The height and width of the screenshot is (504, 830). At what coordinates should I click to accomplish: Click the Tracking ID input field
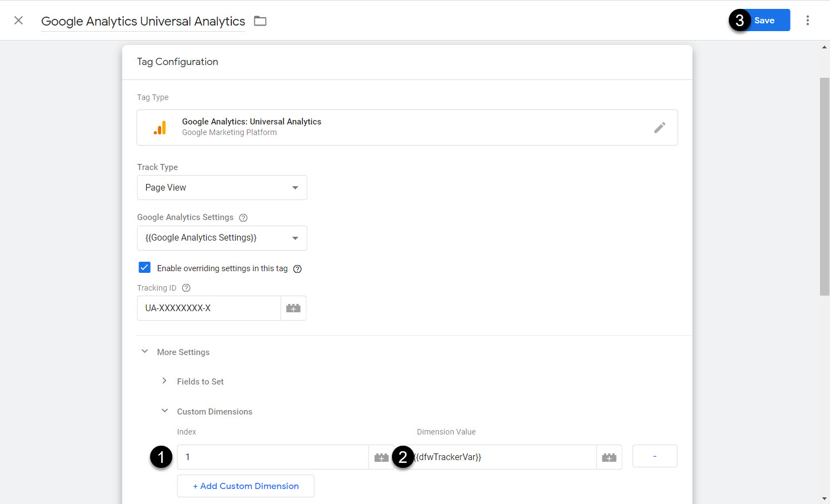[x=209, y=308]
